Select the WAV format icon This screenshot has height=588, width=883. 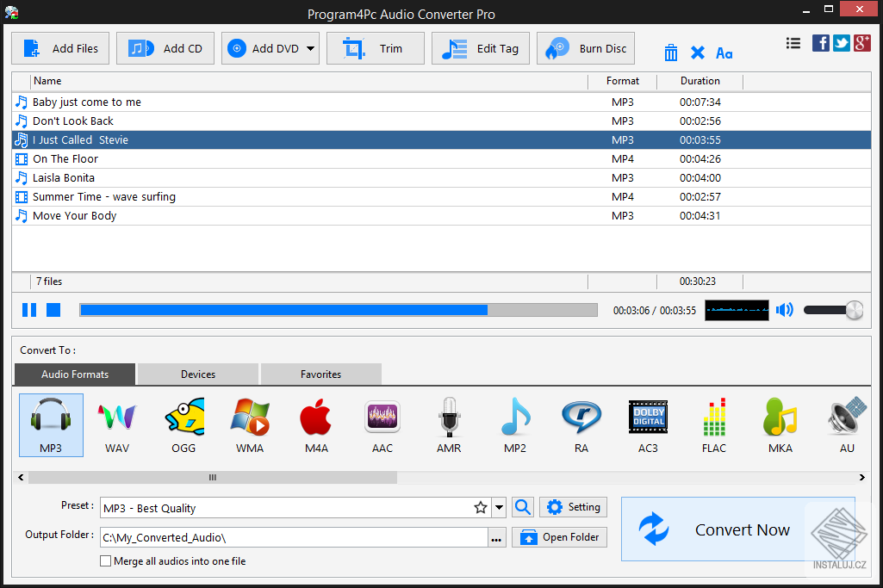click(116, 424)
